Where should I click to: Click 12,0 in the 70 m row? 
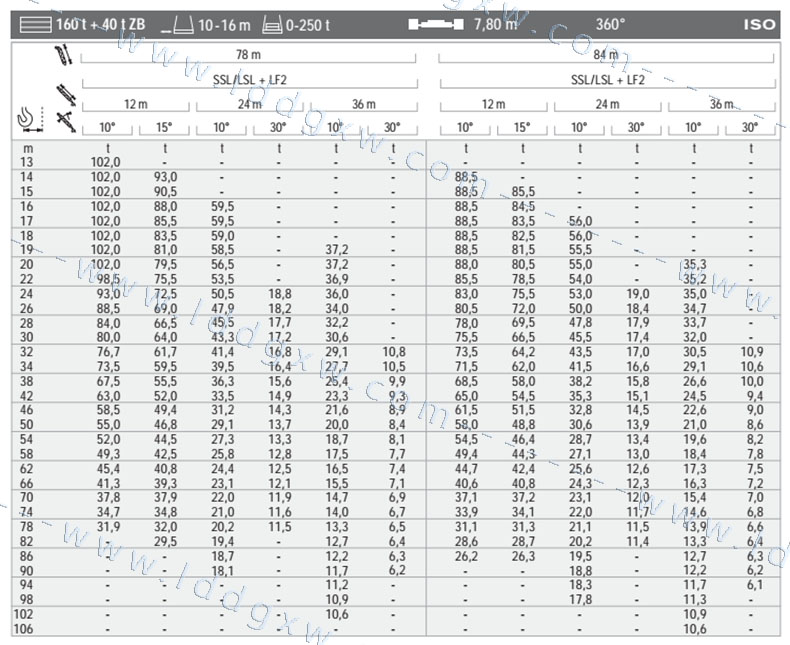(x=637, y=497)
